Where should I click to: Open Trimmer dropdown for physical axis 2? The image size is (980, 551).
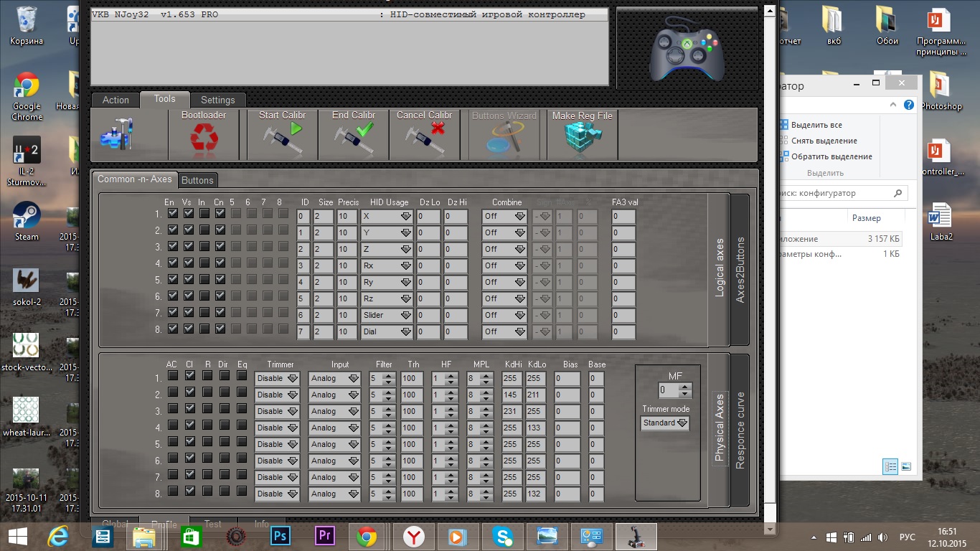[x=277, y=395]
